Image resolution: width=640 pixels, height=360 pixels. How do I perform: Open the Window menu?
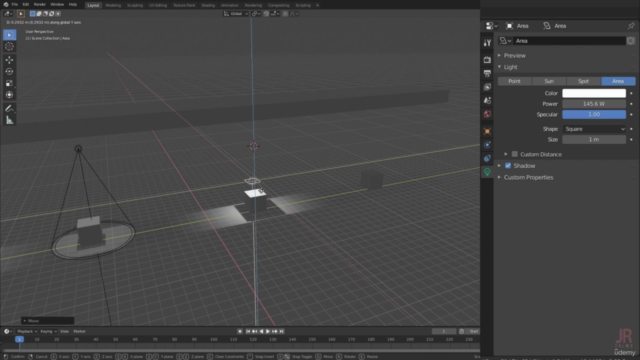point(57,4)
